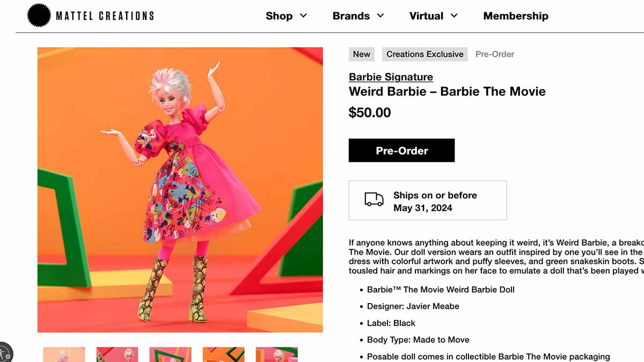Click the New badge above the product title
Viewport: 644px width, 362px height.
361,54
